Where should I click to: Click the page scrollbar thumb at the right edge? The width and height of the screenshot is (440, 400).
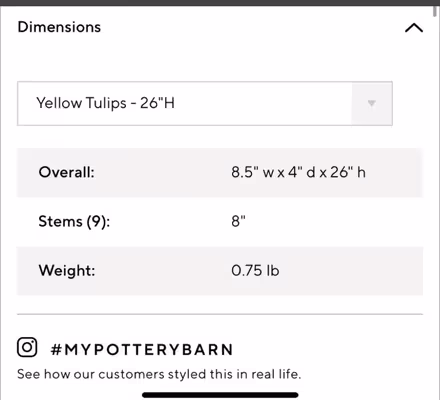[435, 9]
